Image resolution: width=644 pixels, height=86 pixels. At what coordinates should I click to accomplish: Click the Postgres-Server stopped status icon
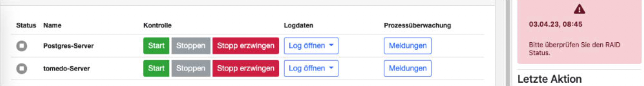22,46
